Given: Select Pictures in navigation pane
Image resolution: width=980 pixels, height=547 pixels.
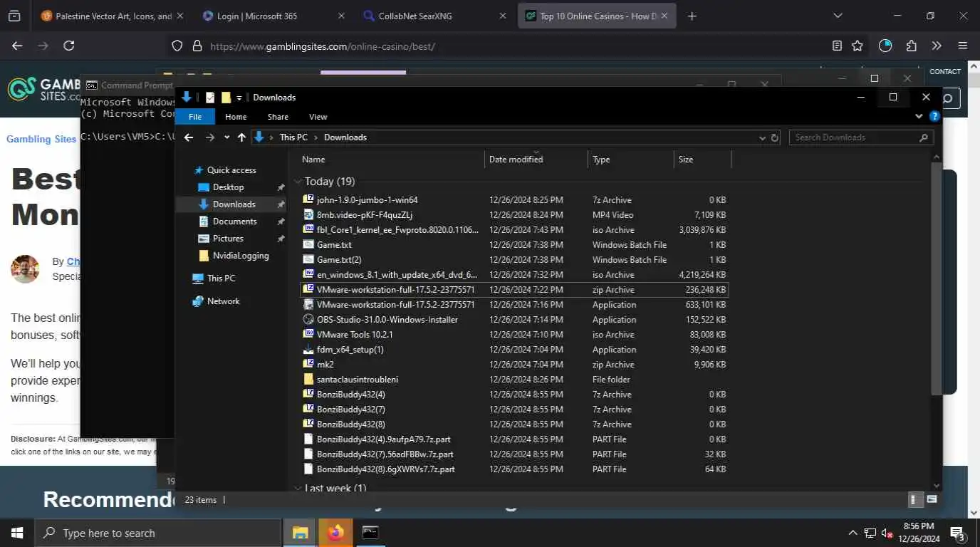Looking at the screenshot, I should click(x=228, y=239).
